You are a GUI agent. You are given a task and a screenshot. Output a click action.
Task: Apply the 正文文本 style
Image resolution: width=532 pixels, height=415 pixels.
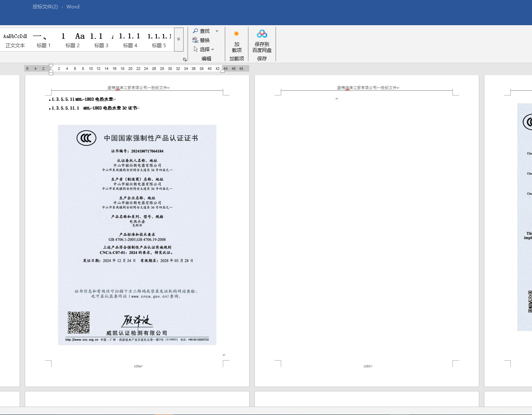point(15,40)
